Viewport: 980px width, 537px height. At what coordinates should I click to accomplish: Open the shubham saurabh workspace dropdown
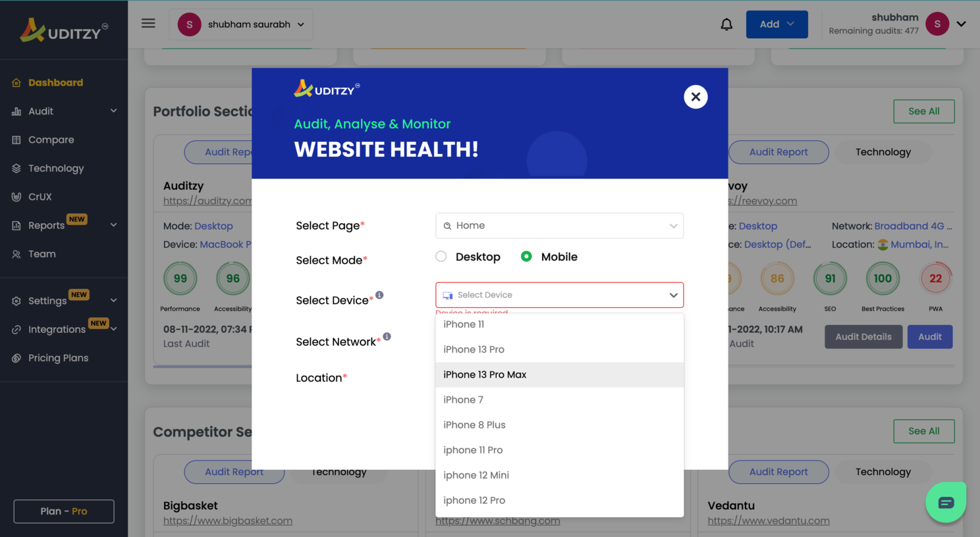[x=241, y=24]
